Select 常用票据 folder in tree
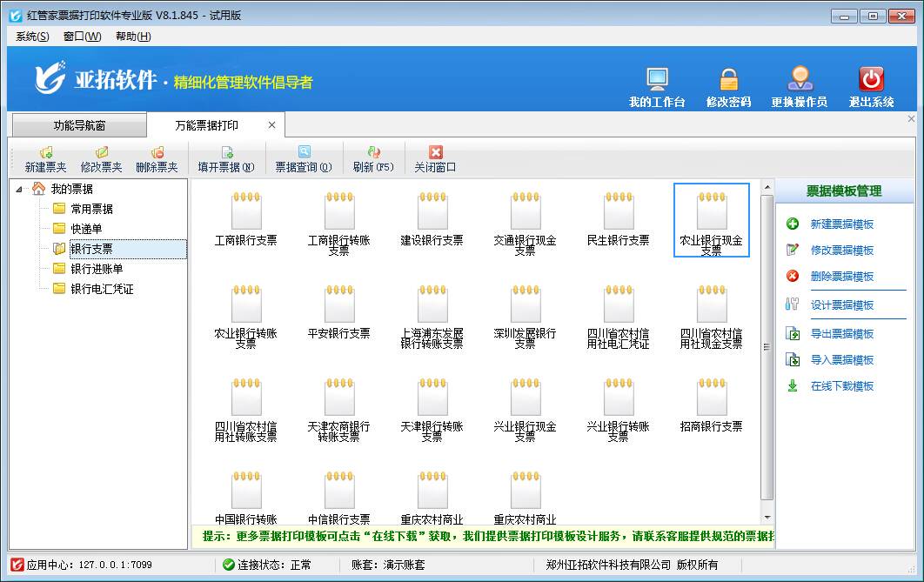 [92, 209]
